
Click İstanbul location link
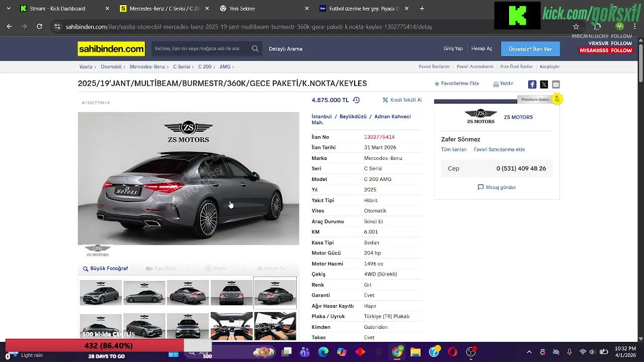pos(322,117)
